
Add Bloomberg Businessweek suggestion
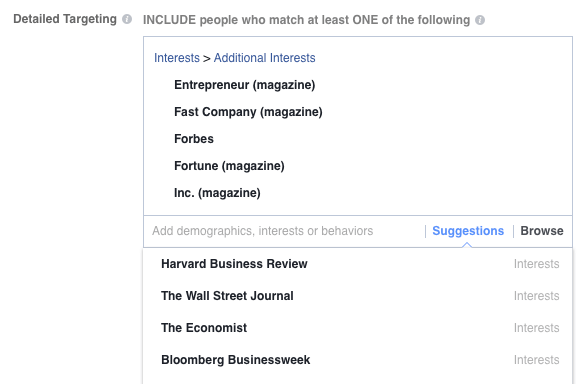(357, 360)
